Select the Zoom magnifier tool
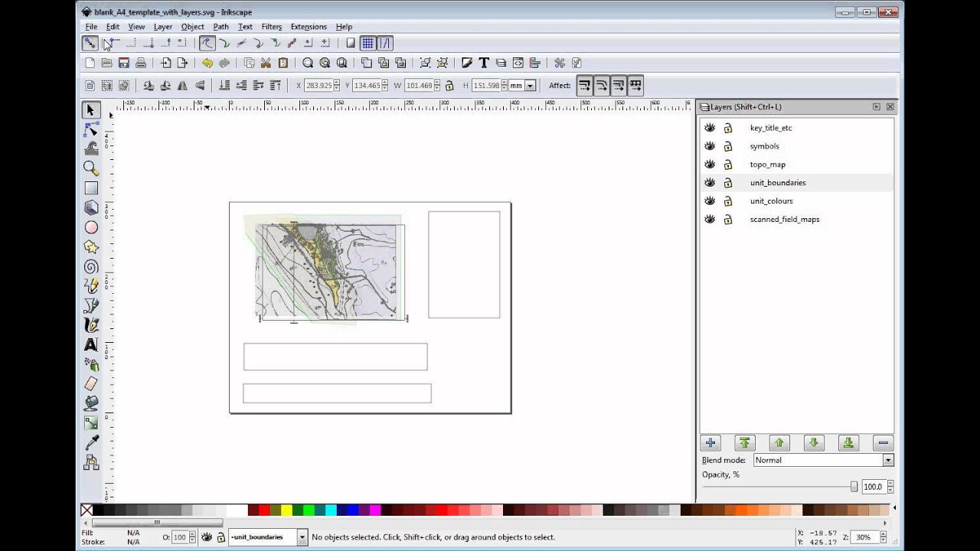The image size is (980, 551). [x=91, y=169]
